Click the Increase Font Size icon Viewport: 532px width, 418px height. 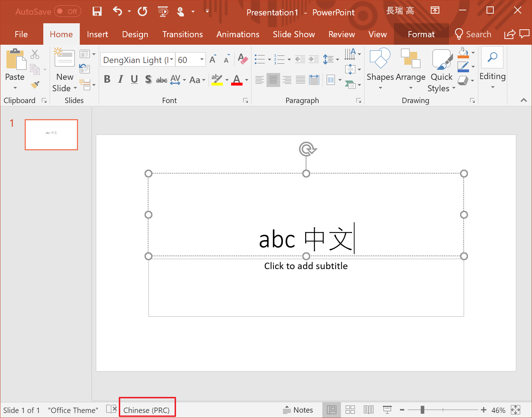pyautogui.click(x=213, y=59)
